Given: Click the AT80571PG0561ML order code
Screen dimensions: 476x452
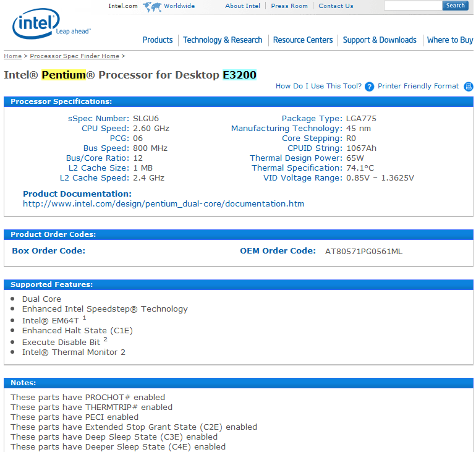Looking at the screenshot, I should click(x=363, y=251).
